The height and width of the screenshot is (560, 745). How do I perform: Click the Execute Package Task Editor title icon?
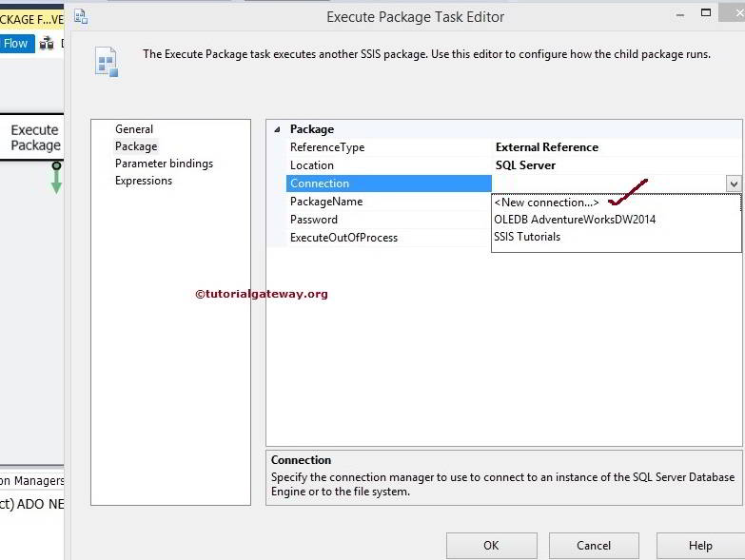(81, 17)
